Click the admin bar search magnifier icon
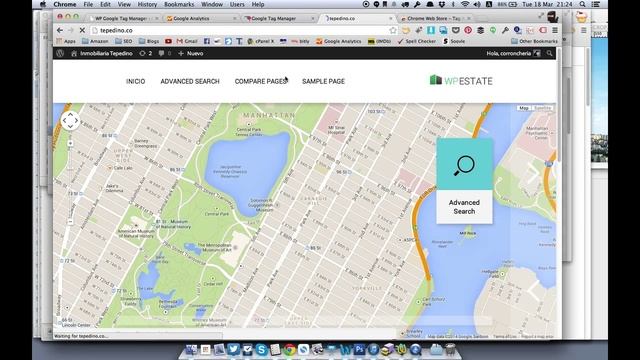 click(549, 53)
